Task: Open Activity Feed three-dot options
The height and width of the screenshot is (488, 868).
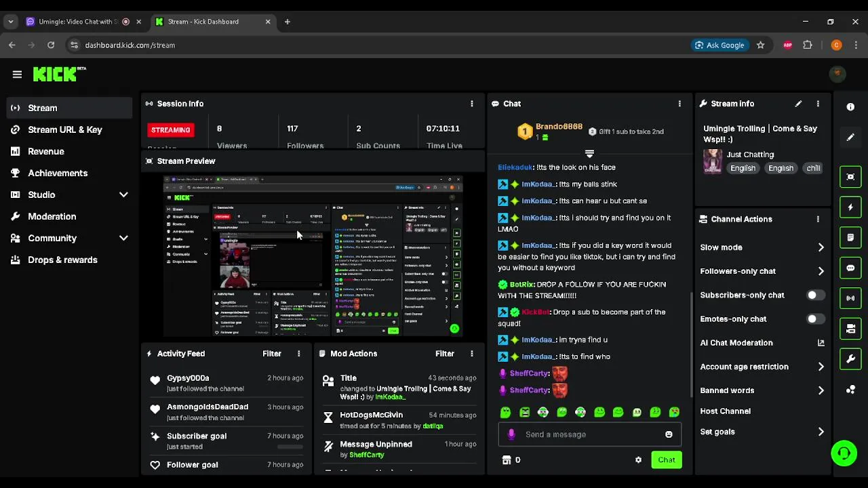Action: tap(298, 354)
